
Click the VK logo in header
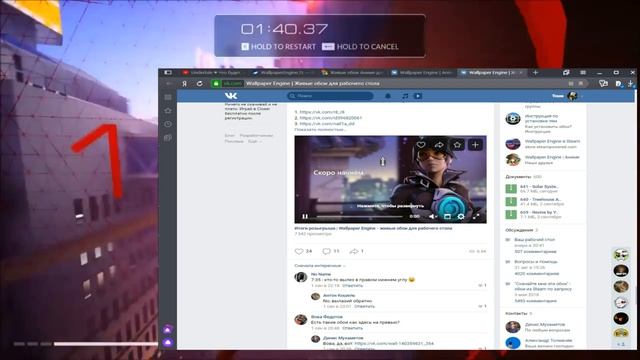[x=231, y=96]
